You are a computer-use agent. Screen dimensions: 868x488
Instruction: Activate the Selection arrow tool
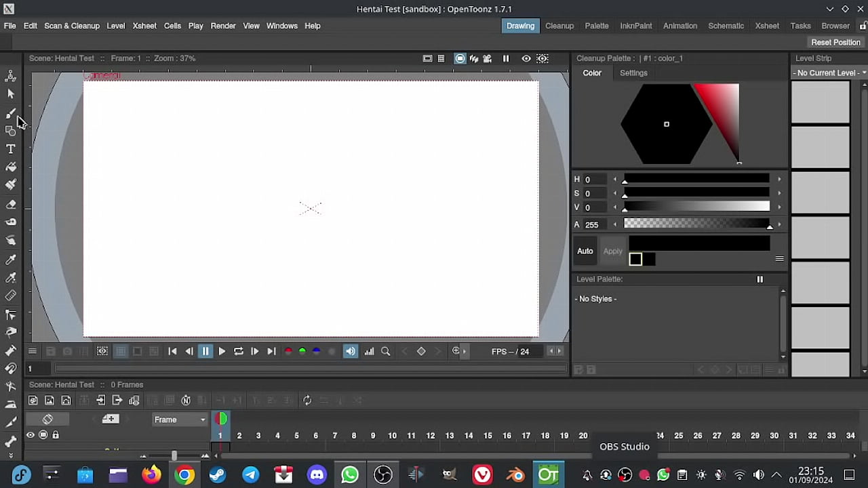(x=11, y=94)
